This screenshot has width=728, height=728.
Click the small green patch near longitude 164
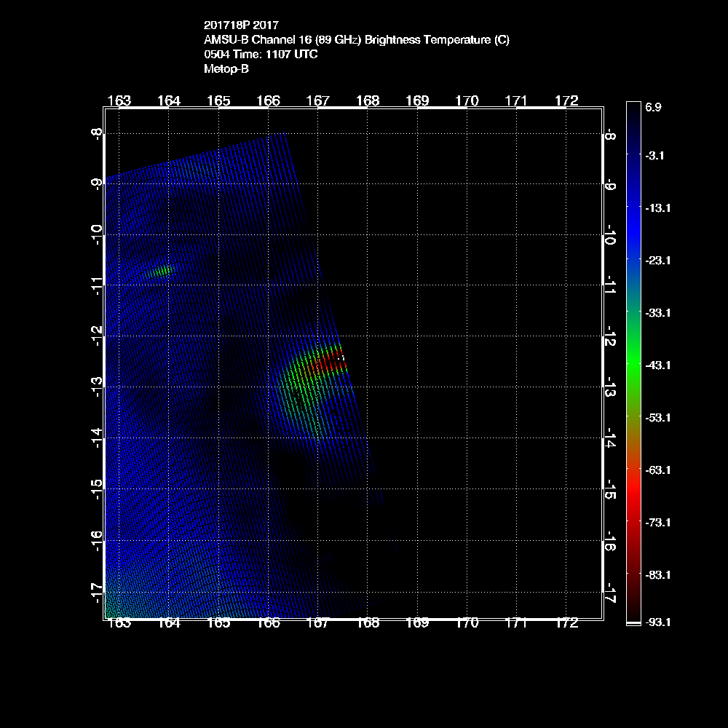click(x=162, y=271)
